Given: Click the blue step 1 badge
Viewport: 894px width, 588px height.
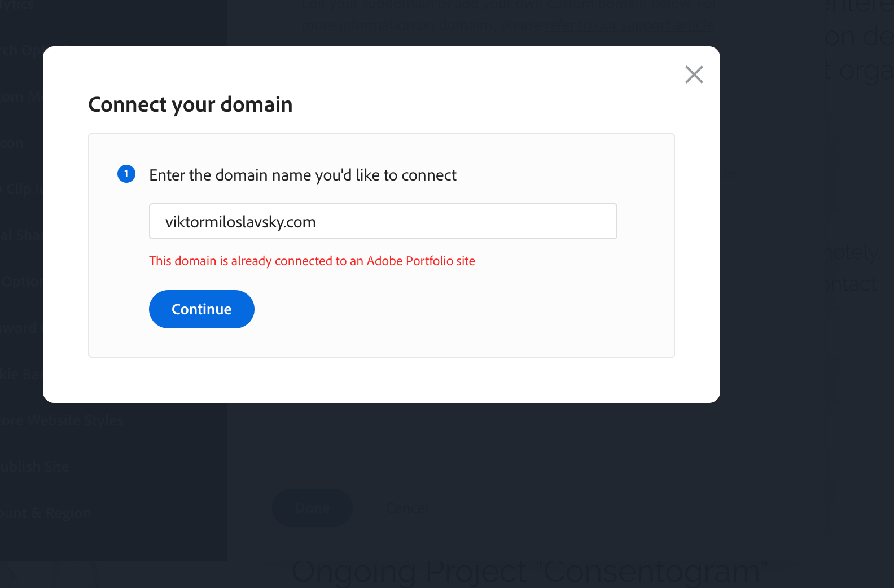Looking at the screenshot, I should click(126, 174).
